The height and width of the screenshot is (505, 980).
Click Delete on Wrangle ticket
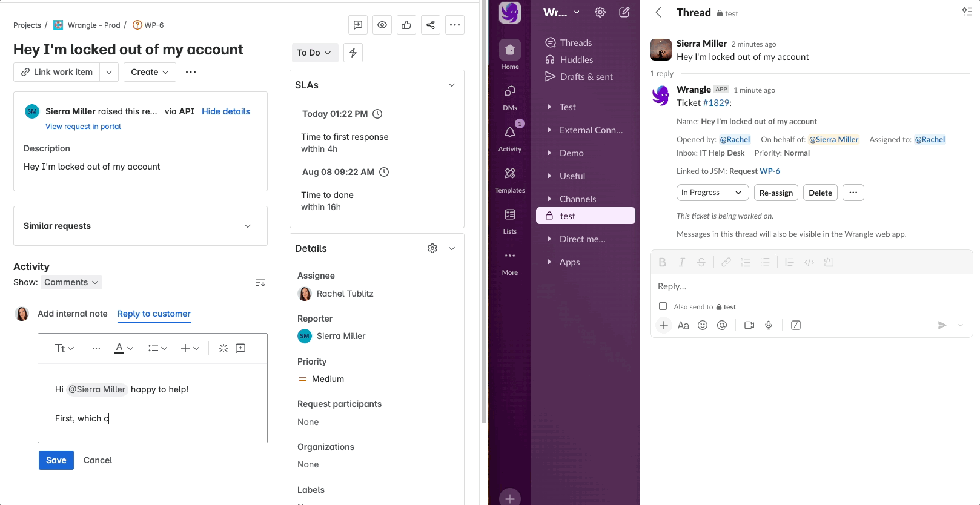pyautogui.click(x=820, y=193)
